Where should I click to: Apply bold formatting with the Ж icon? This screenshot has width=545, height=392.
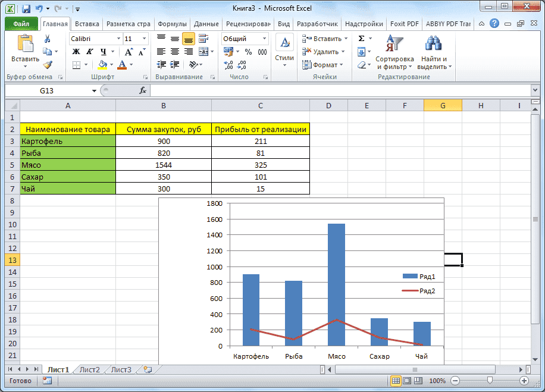75,52
